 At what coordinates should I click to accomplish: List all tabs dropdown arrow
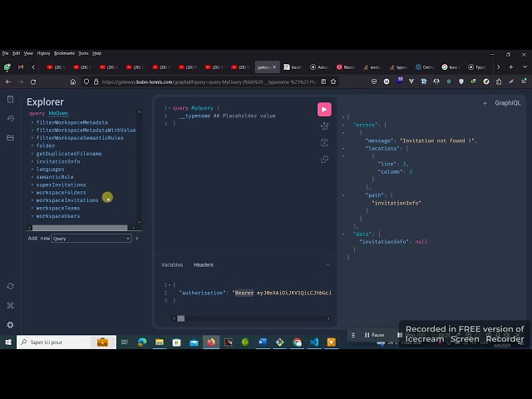(525, 67)
